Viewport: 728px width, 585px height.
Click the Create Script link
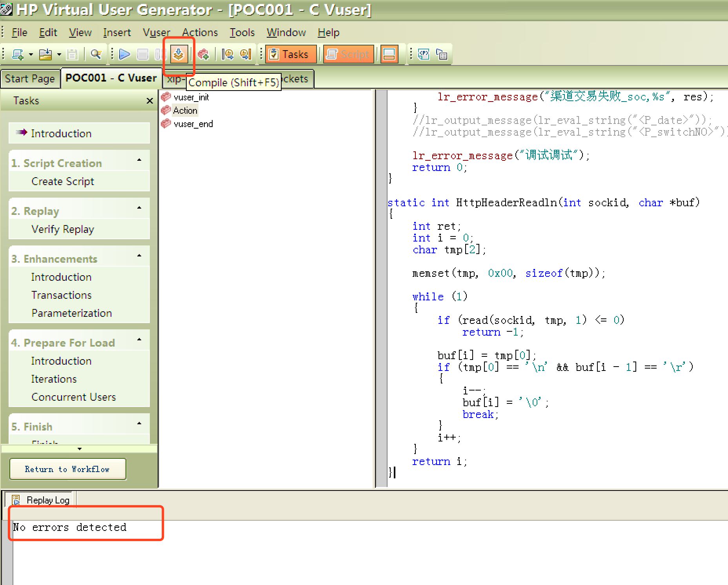pyautogui.click(x=63, y=182)
